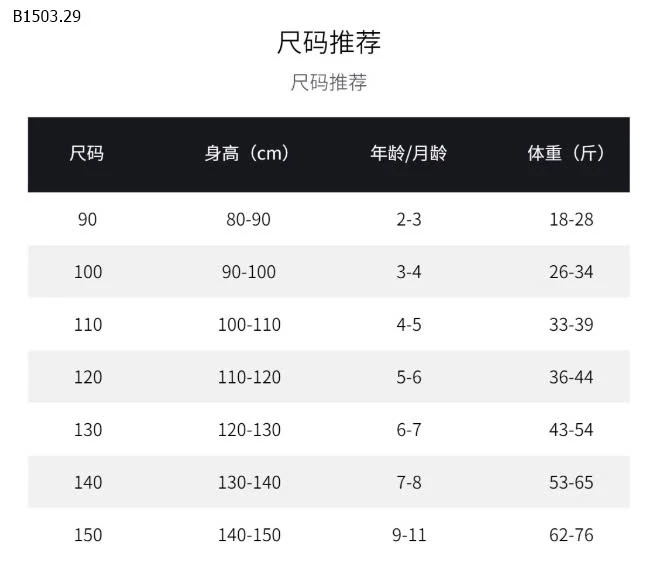Screen dimensions: 666x587
Task: Select the 身高 (cm) column header
Action: 247,154
